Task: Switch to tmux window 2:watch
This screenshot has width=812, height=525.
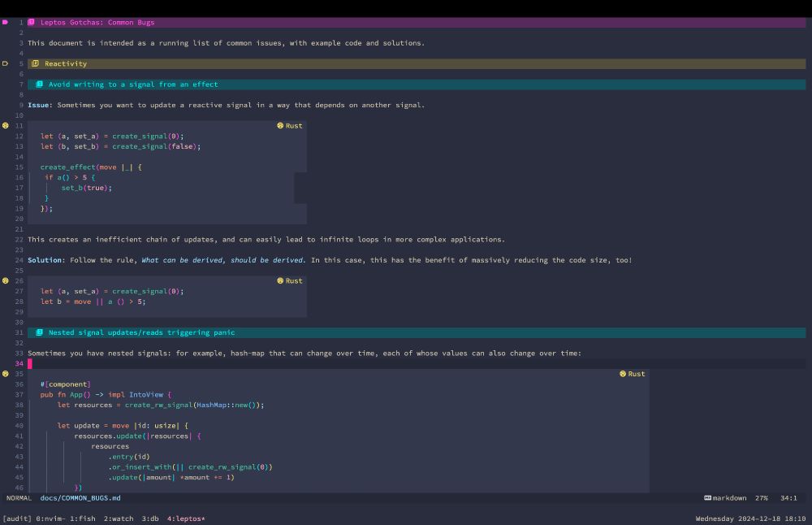Action: click(x=119, y=518)
